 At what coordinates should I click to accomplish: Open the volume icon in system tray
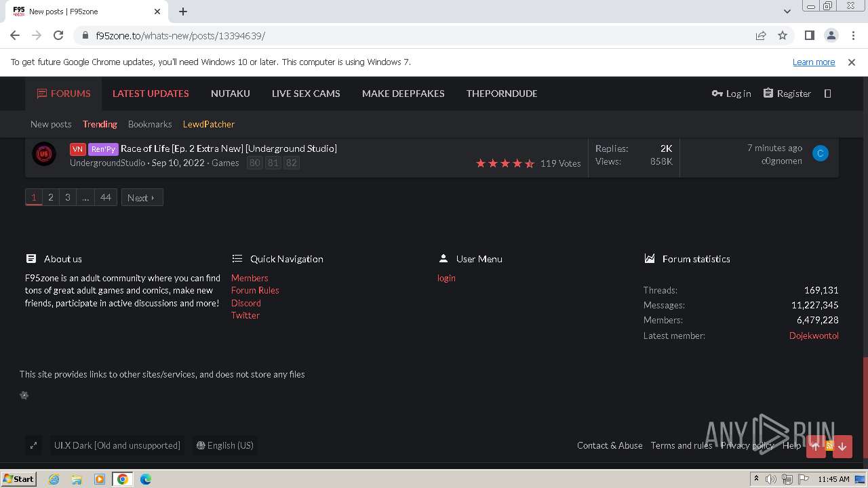[x=771, y=479]
